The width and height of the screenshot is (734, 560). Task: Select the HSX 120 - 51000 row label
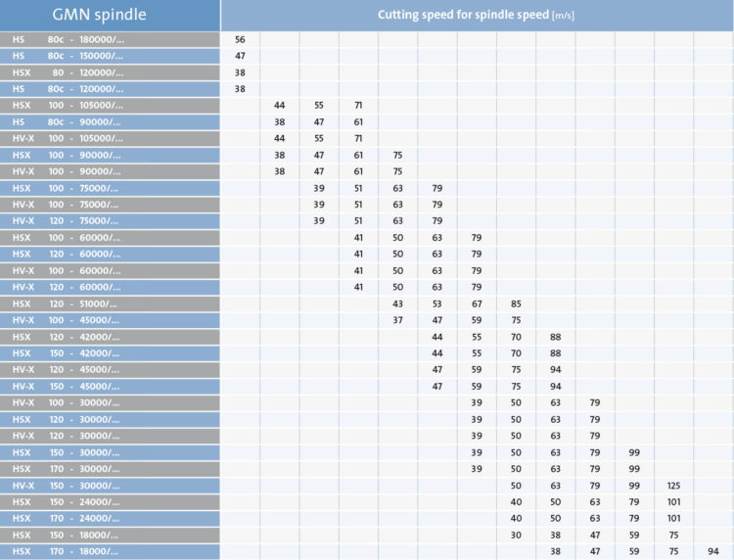pos(110,303)
